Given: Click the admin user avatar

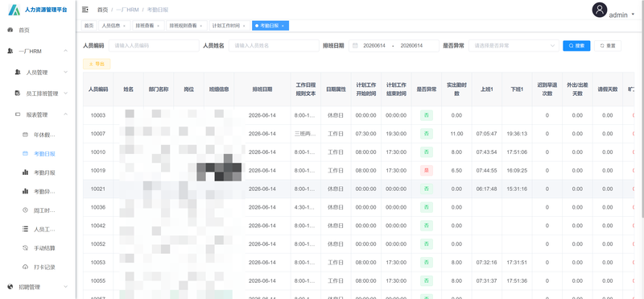Looking at the screenshot, I should [x=600, y=10].
